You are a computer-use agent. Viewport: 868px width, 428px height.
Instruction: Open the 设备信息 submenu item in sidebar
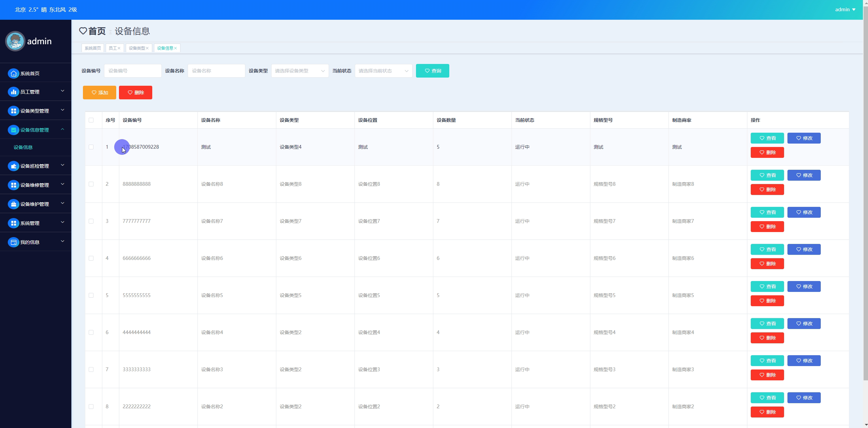(23, 147)
